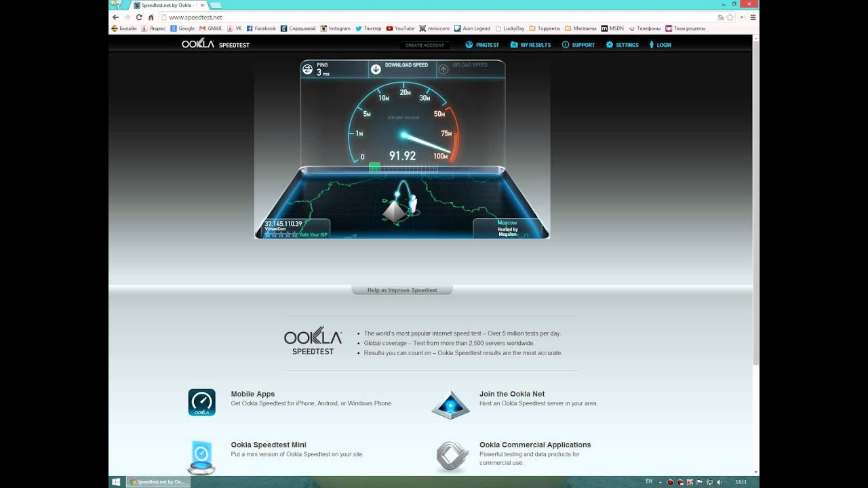Open the Join the Ookla Net link
This screenshot has height=488, width=868.
[x=512, y=394]
